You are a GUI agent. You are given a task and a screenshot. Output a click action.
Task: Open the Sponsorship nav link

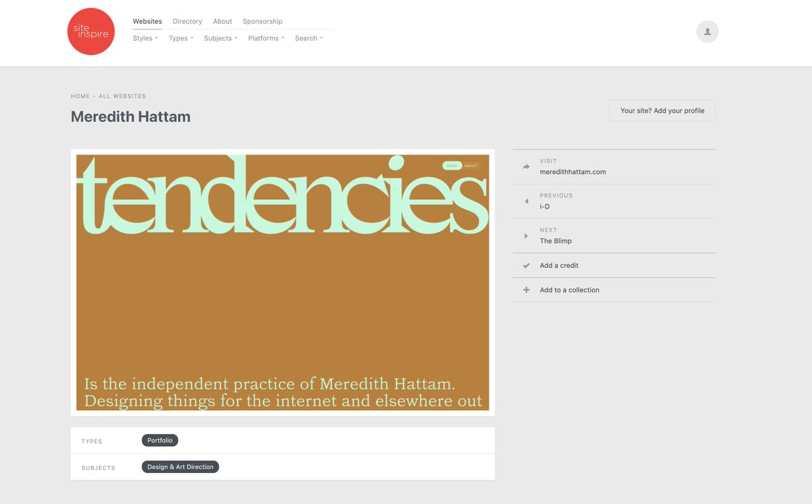(x=263, y=22)
